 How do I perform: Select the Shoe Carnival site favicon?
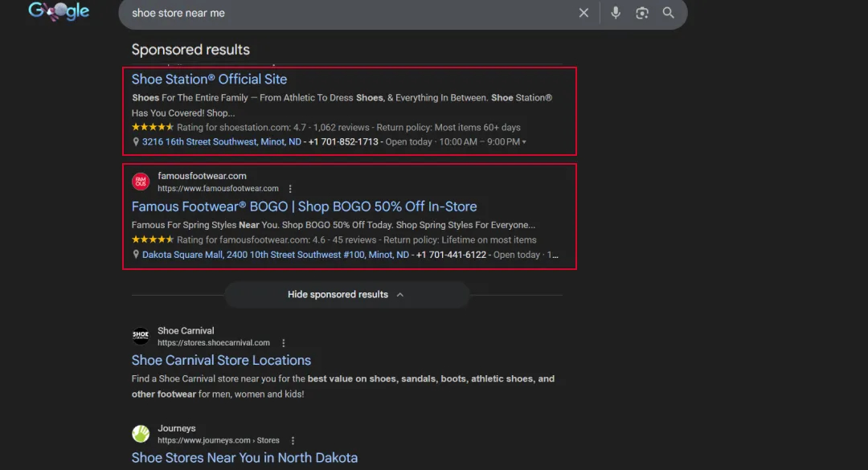pos(141,336)
